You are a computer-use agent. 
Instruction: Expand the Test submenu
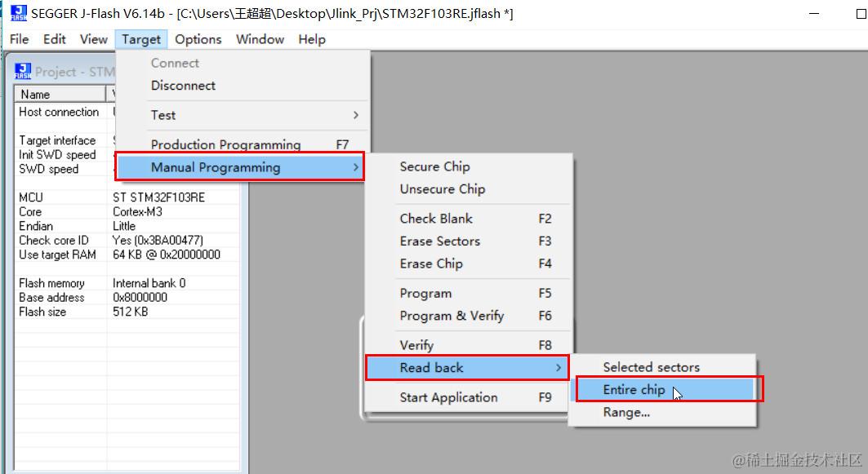click(242, 115)
